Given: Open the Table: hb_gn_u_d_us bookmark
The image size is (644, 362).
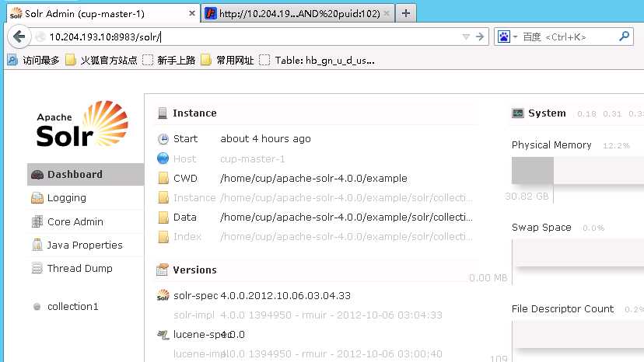Looking at the screenshot, I should point(317,61).
